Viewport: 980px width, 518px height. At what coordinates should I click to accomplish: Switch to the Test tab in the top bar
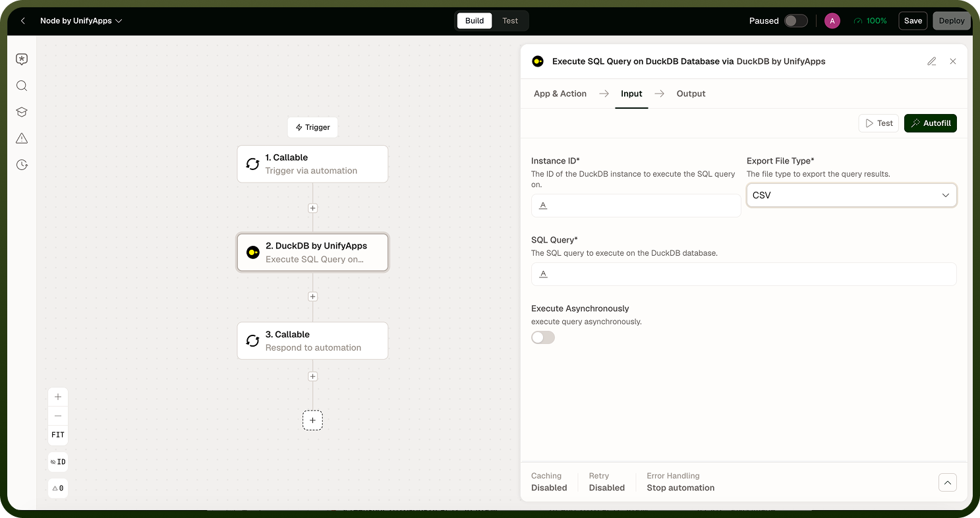tap(510, 21)
